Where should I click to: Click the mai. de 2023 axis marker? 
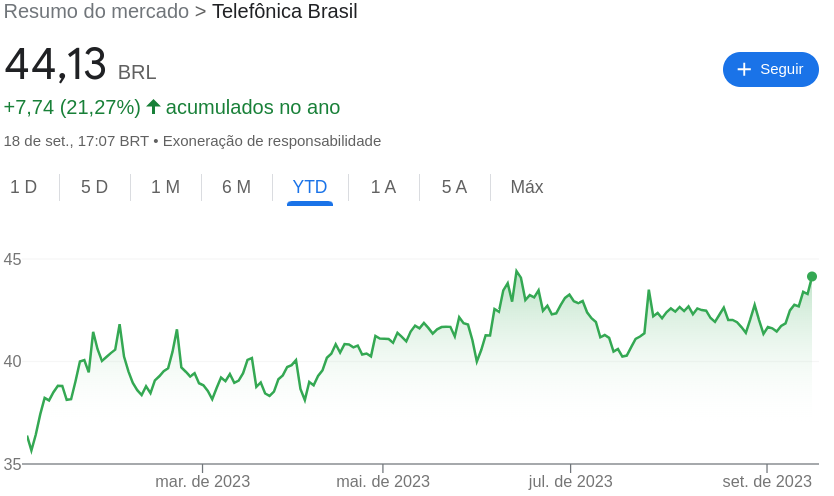coord(383,481)
